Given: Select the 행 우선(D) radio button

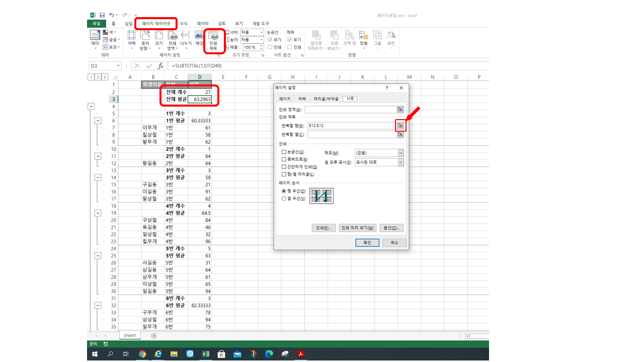Looking at the screenshot, I should click(284, 191).
